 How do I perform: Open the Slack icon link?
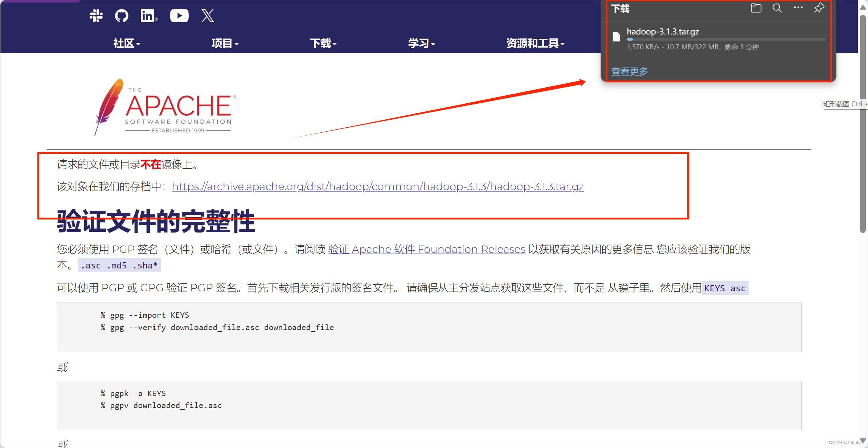point(96,16)
